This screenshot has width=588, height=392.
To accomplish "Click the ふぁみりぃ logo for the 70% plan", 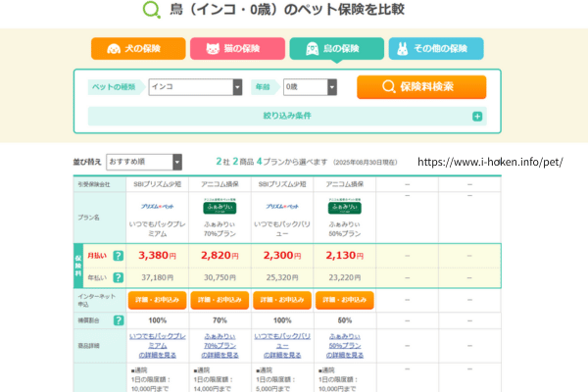I will [x=220, y=207].
